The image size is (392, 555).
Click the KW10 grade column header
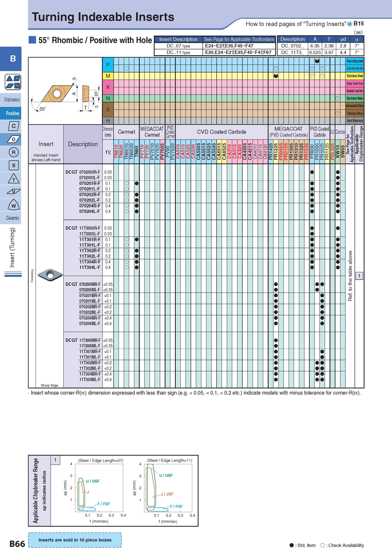click(338, 151)
